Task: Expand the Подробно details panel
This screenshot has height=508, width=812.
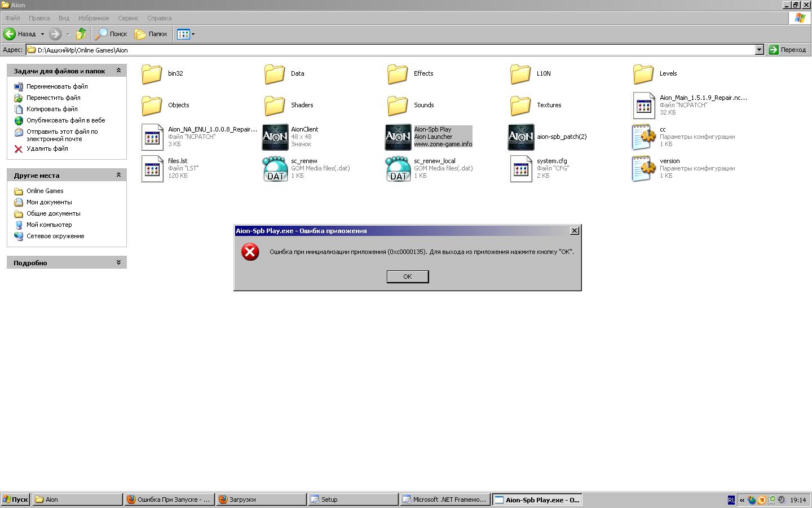Action: click(118, 262)
